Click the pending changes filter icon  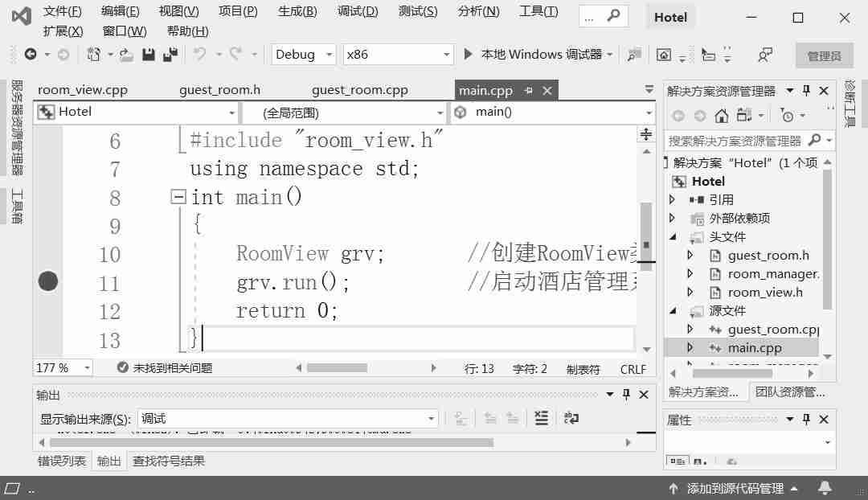[787, 115]
